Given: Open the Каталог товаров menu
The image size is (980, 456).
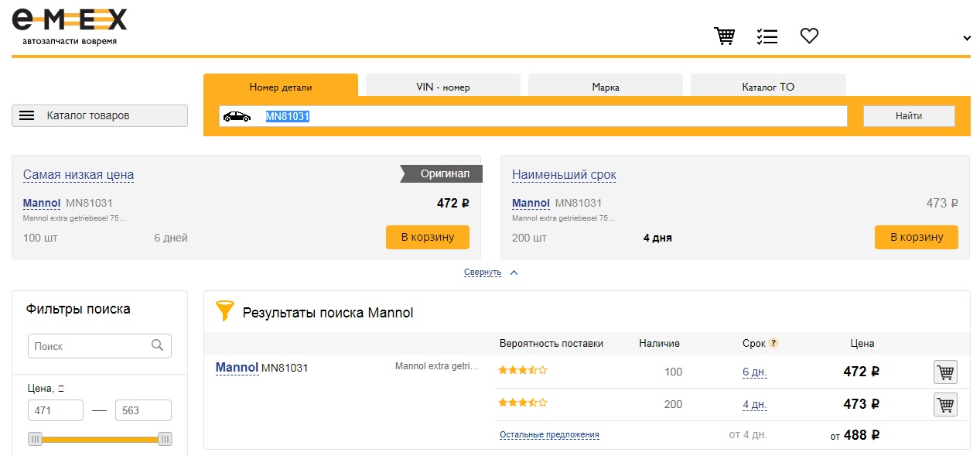Looking at the screenshot, I should 100,115.
